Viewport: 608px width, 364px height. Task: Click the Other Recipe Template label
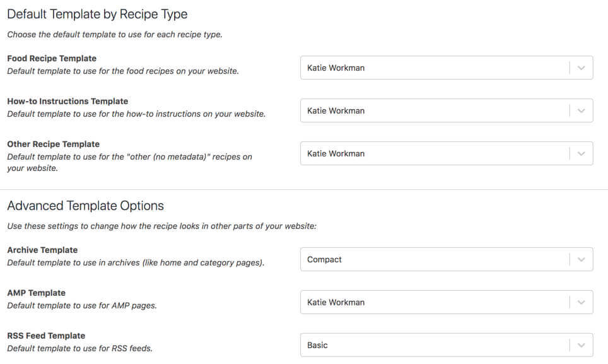53,144
